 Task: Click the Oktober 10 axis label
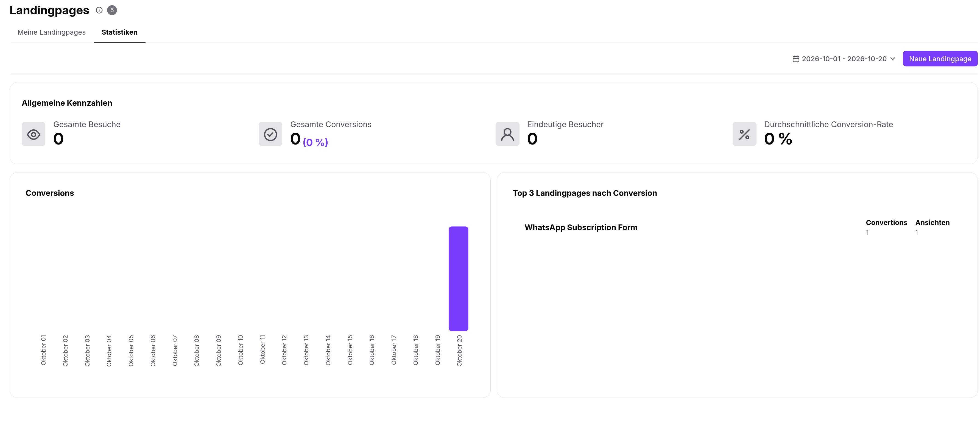point(241,350)
